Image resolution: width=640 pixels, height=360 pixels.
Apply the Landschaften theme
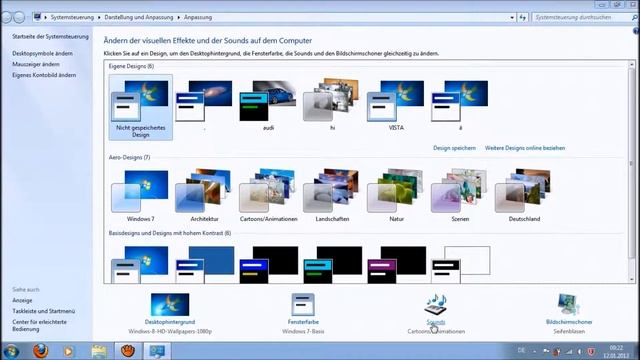[x=332, y=196]
